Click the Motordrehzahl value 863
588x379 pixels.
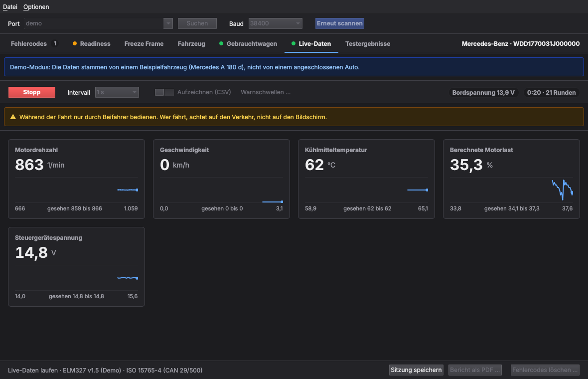tap(29, 165)
